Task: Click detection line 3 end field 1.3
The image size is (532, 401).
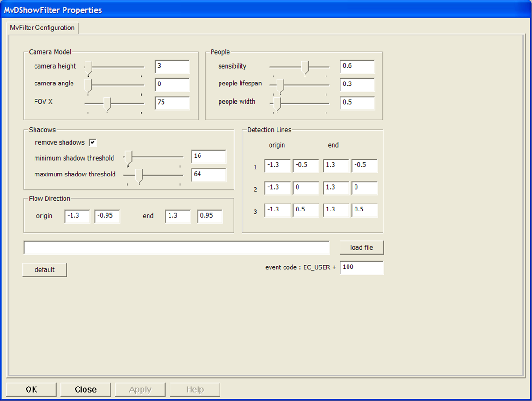Action: pos(336,210)
